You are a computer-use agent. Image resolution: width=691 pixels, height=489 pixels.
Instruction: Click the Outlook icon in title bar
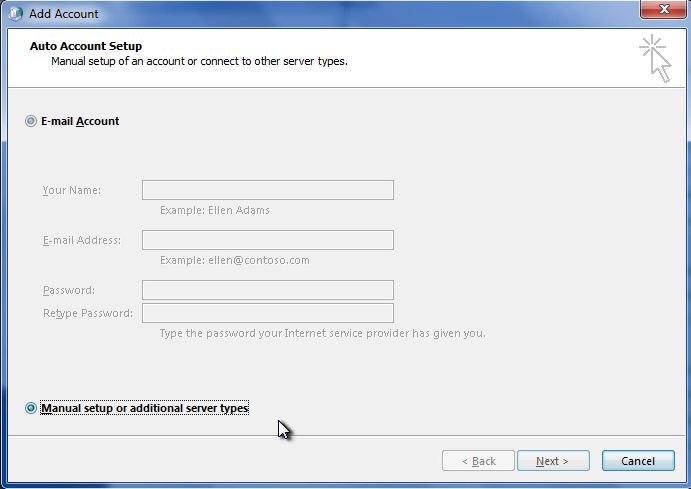pyautogui.click(x=14, y=14)
